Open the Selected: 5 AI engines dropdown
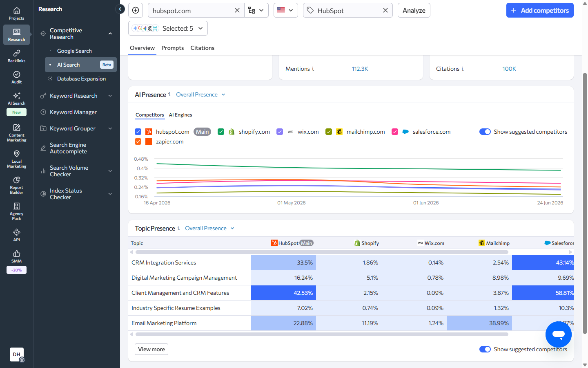Viewport: 588px width, 368px height. [x=168, y=28]
